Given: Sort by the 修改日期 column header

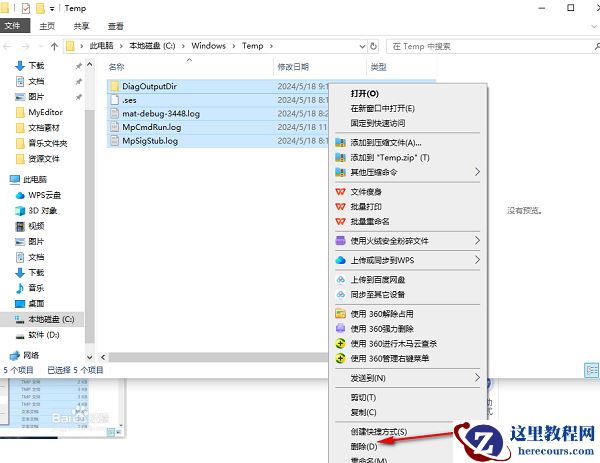Looking at the screenshot, I should tap(293, 67).
